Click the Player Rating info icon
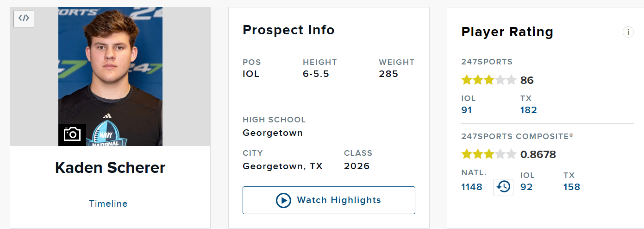 [x=628, y=32]
